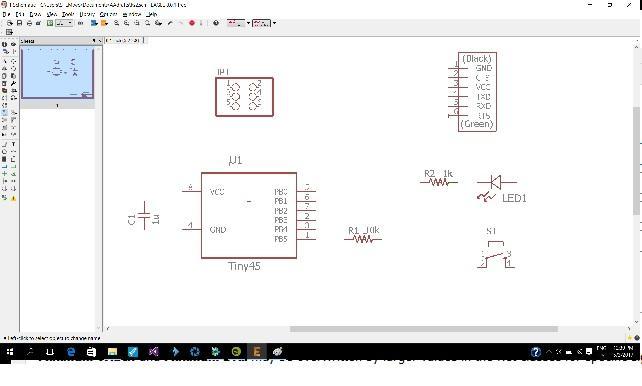Select the filled Rectangle draw tool
642x386 pixels.
(5, 159)
